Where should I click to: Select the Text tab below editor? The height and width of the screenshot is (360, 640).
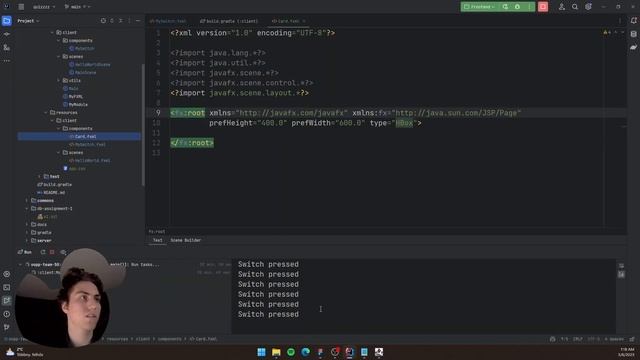(158, 240)
